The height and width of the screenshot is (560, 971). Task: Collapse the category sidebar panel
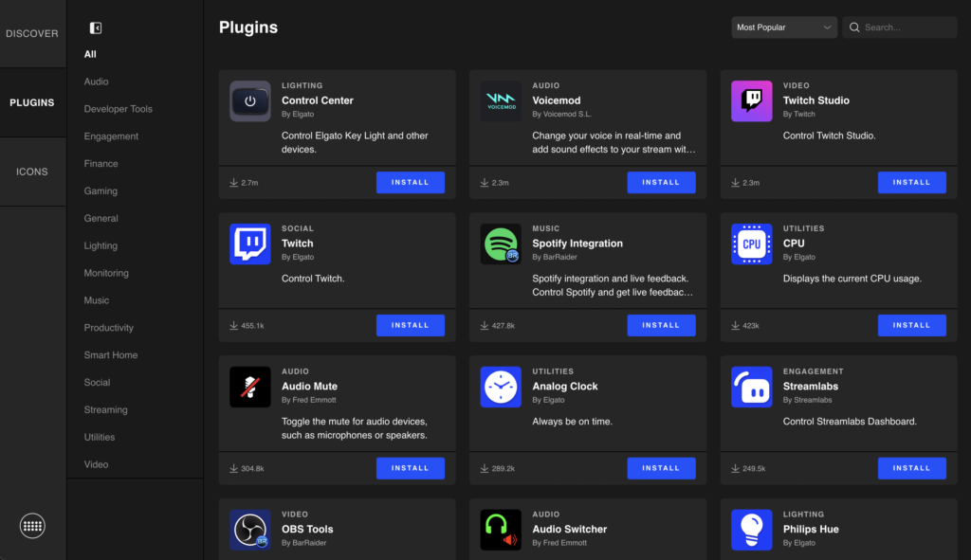(95, 28)
